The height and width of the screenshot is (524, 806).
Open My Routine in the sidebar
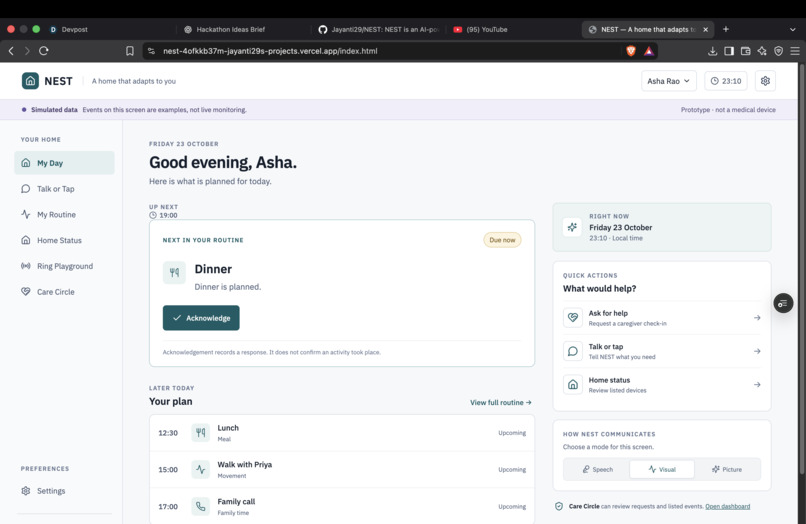point(64,214)
